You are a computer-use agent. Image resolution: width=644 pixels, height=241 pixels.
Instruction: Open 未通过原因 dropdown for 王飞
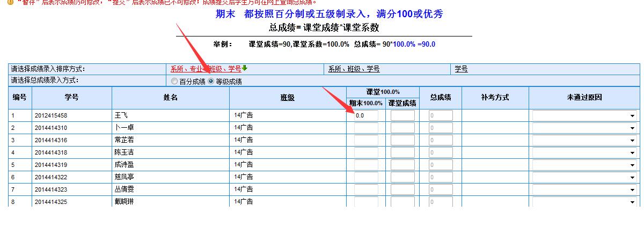[584, 115]
